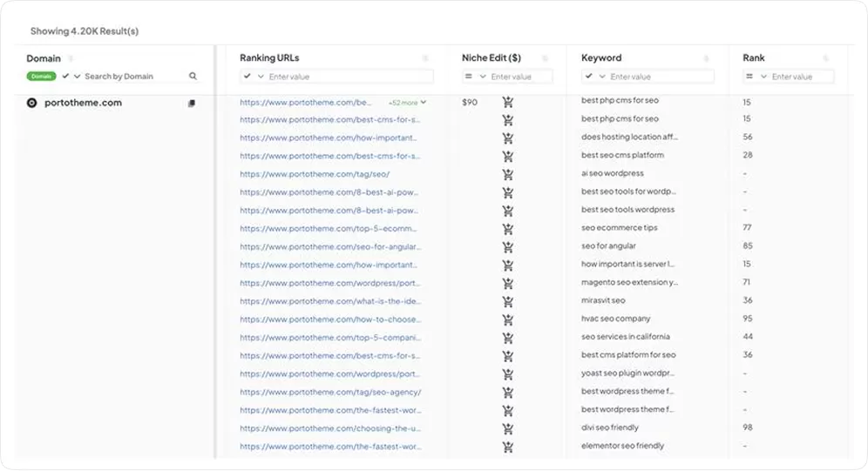Click the Search by Domain field

(x=131, y=77)
